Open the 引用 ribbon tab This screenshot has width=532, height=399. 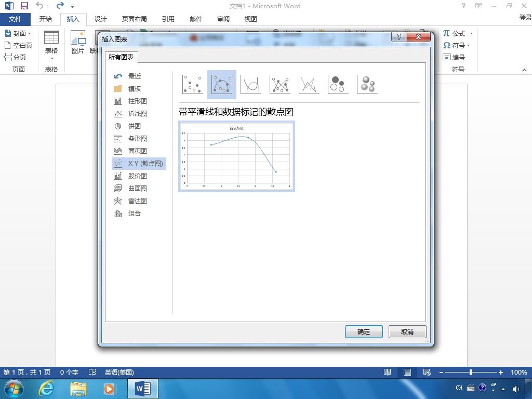168,19
